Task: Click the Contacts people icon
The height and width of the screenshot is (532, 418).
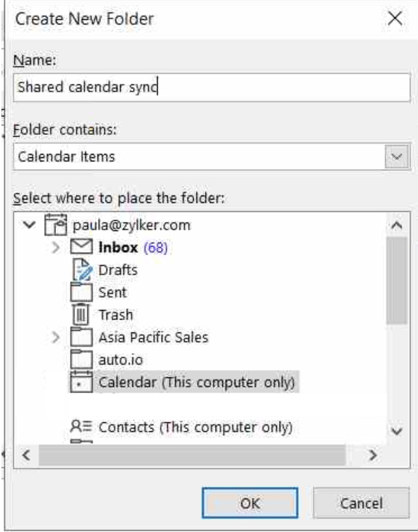Action: (x=80, y=428)
